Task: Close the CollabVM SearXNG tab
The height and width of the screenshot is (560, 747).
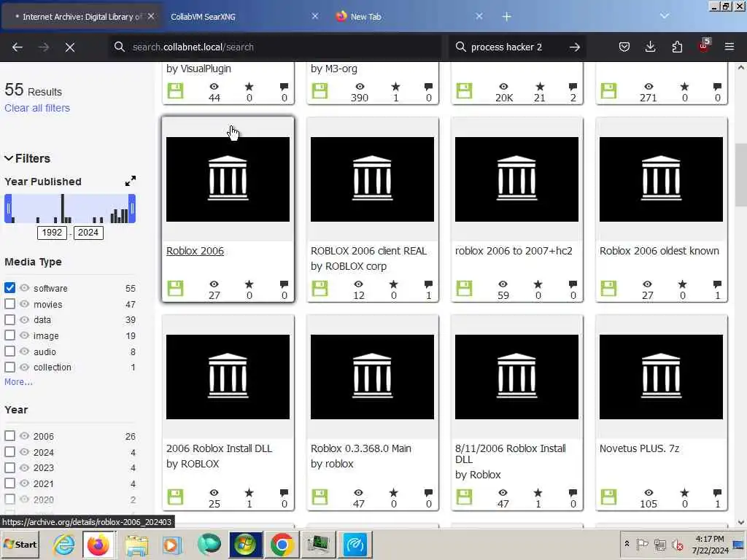Action: pos(315,16)
